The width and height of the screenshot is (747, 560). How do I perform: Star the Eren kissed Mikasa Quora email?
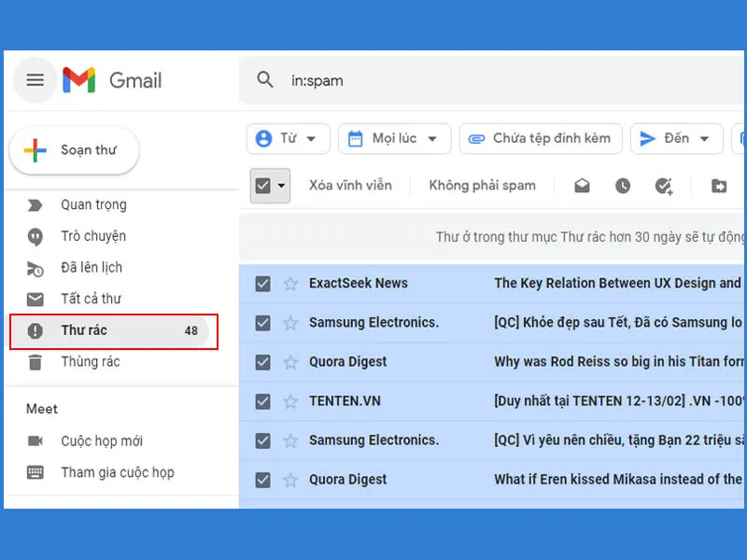(290, 480)
